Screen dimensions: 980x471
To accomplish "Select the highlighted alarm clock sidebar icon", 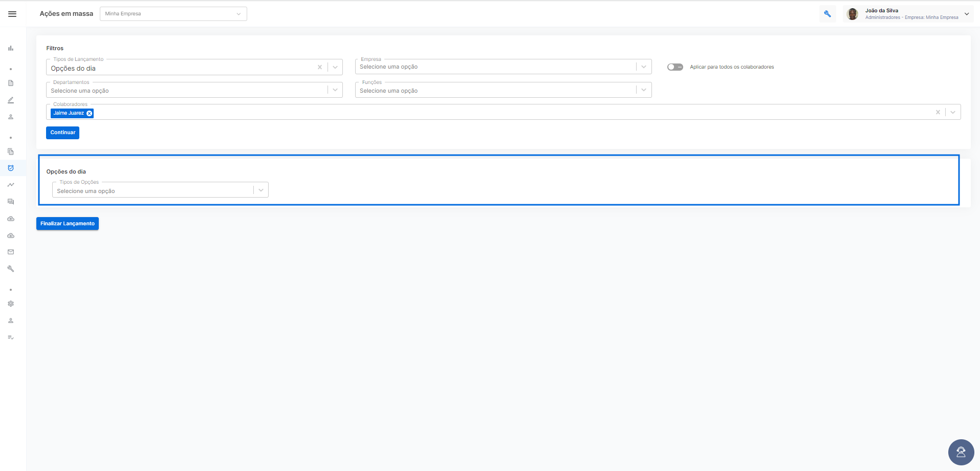I will pos(11,168).
